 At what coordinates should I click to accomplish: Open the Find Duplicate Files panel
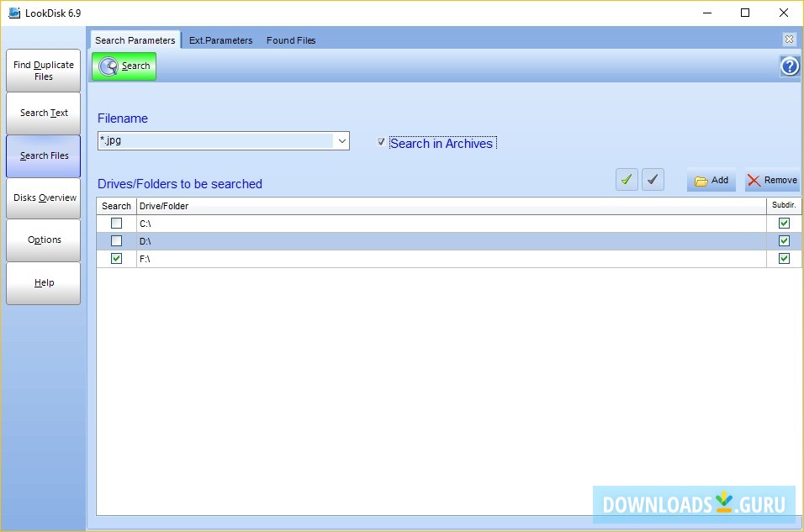click(x=43, y=70)
